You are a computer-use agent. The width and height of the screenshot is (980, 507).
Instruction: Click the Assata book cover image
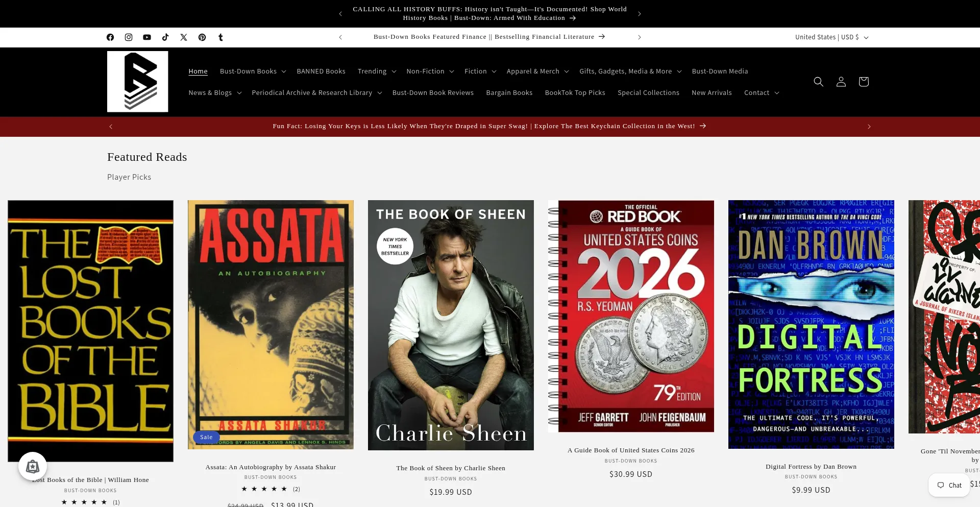[271, 325]
